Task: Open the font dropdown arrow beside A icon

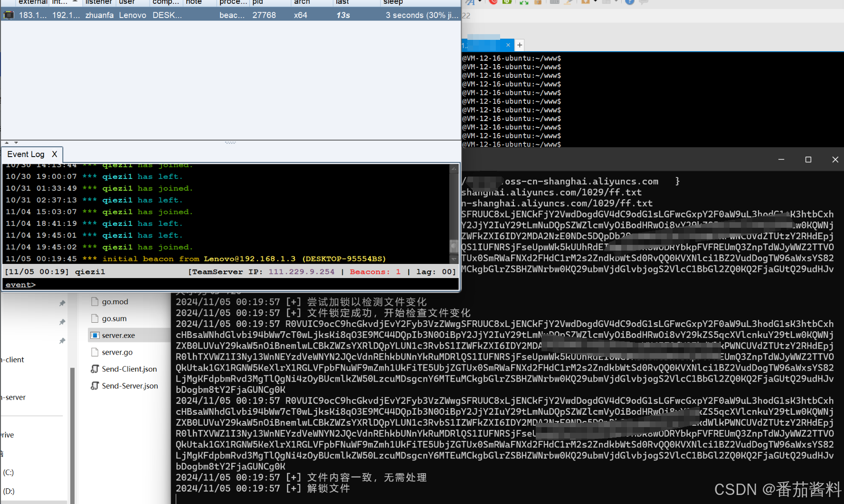Action: [x=480, y=1]
